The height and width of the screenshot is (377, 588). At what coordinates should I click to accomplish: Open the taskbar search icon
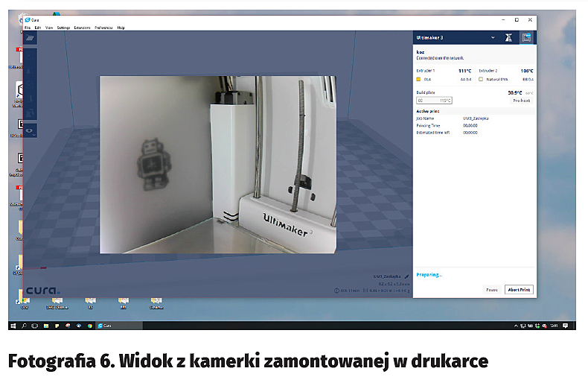coord(24,326)
